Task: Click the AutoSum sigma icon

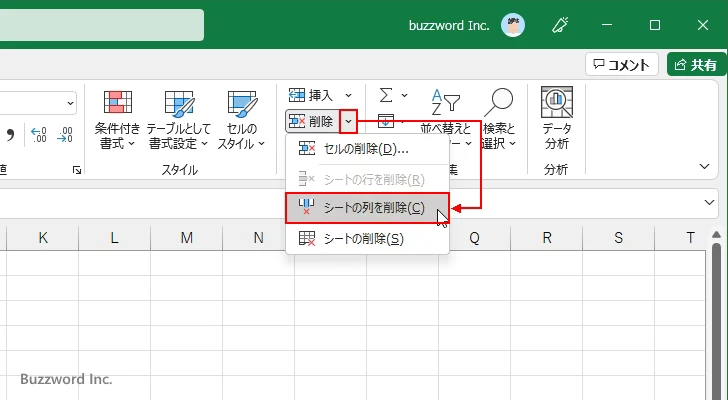Action: (x=386, y=95)
